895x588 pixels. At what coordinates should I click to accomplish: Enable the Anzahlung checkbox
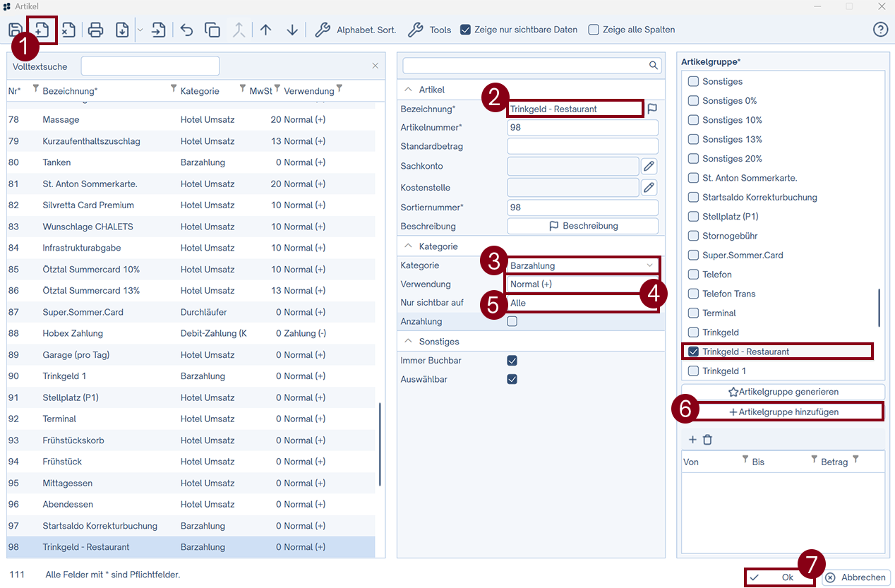point(512,321)
